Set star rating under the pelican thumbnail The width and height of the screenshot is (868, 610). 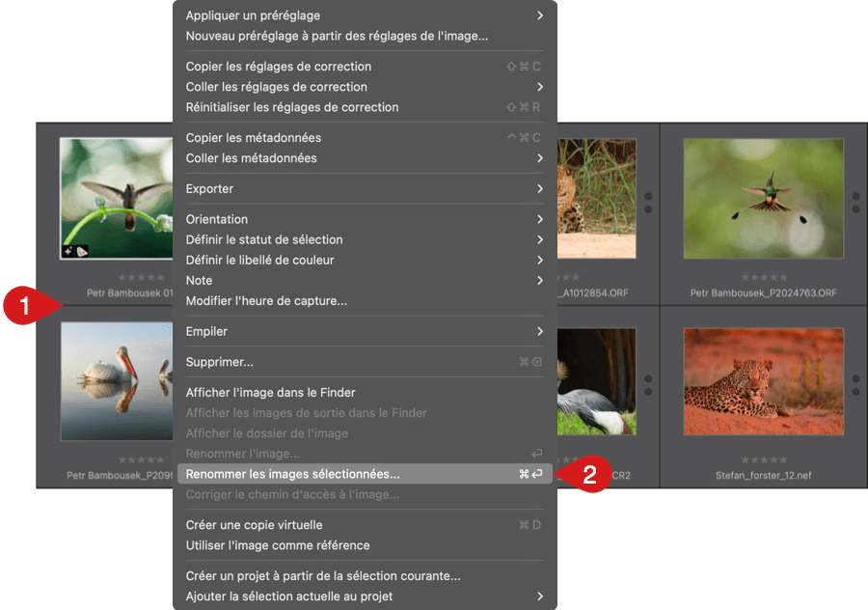(141, 459)
